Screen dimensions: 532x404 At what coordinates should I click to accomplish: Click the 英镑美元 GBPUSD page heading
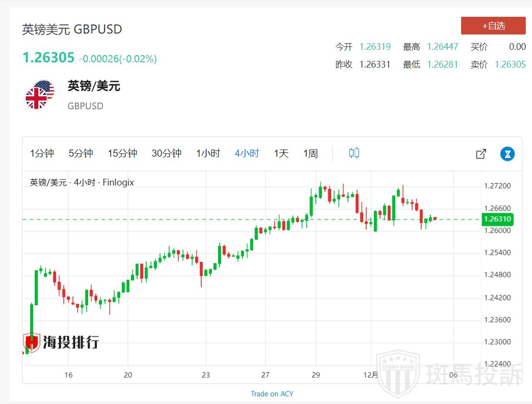72,29
